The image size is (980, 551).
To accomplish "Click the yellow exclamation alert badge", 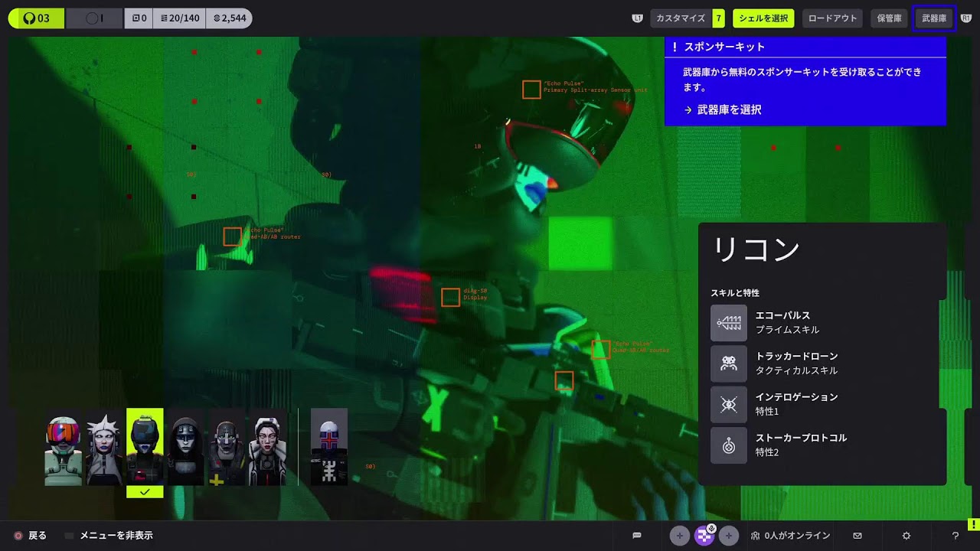I will pos(973,524).
